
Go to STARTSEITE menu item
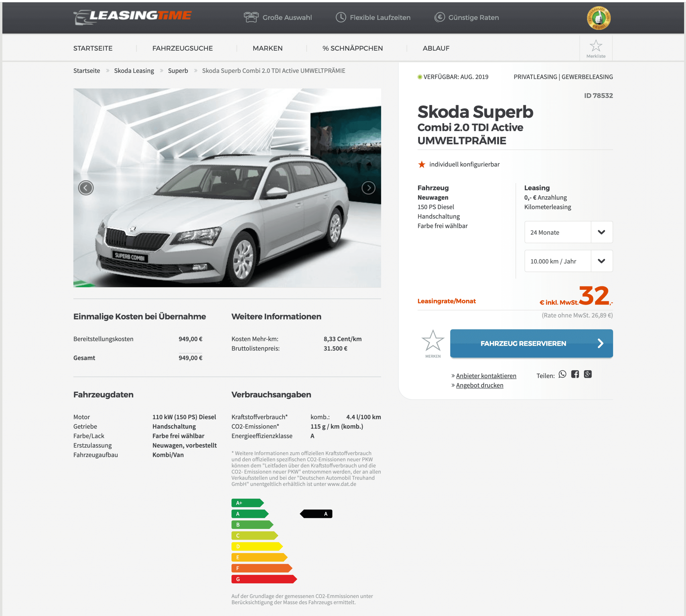point(93,48)
